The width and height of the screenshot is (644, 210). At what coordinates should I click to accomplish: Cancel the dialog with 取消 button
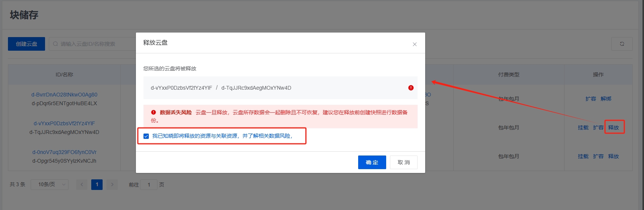pyautogui.click(x=404, y=162)
